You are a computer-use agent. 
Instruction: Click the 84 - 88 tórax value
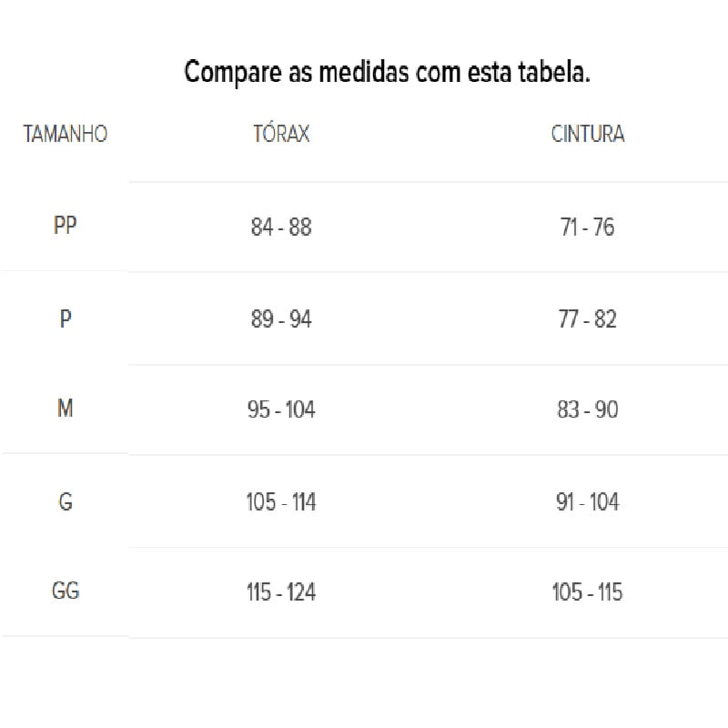click(281, 227)
